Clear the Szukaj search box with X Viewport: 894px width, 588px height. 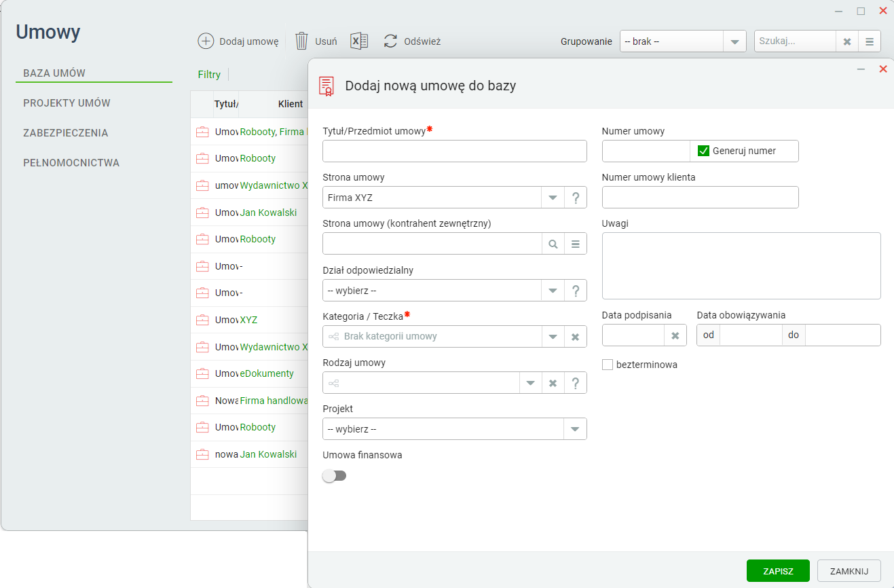pos(846,41)
